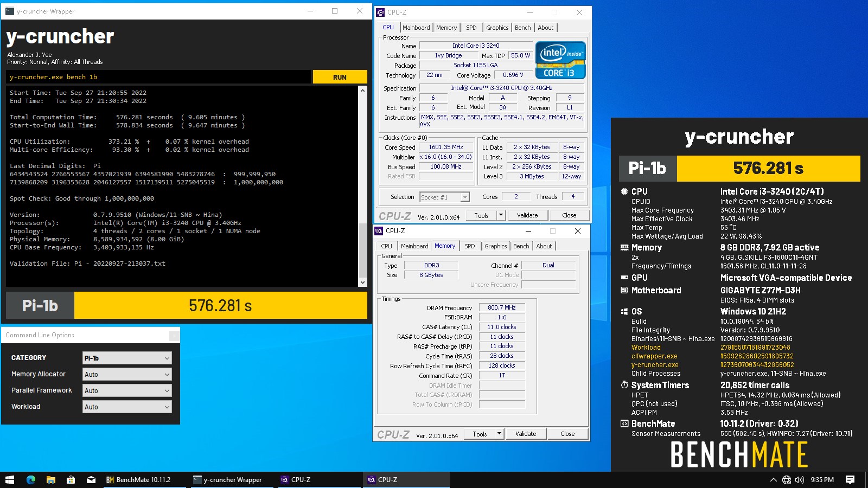Switch to Mainboard tab in upper CPU-Z window
Screen dimensions: 868x488
tap(416, 28)
